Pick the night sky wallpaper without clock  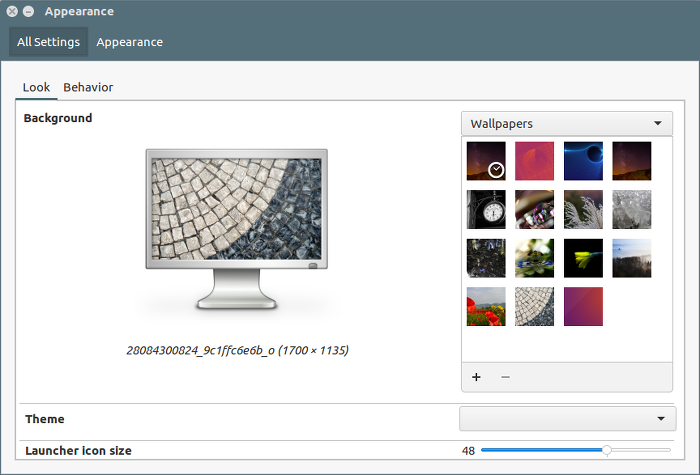coord(632,161)
